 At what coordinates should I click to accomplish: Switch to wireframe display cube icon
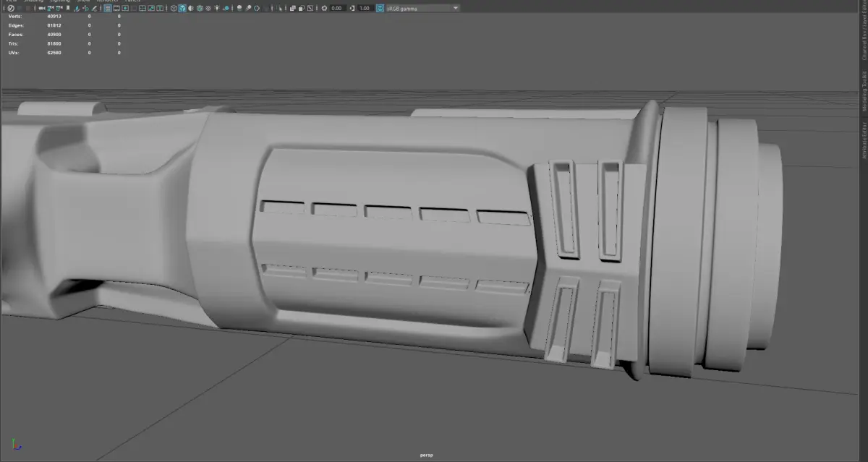click(173, 8)
